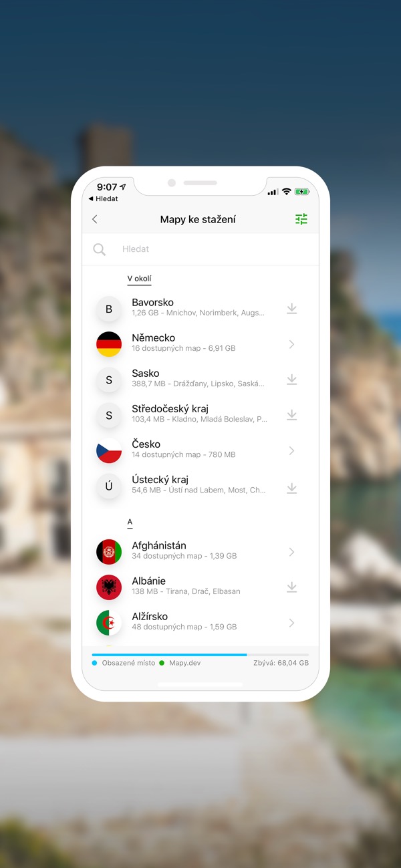Click the Hledat search field
The width and height of the screenshot is (401, 868).
click(200, 249)
